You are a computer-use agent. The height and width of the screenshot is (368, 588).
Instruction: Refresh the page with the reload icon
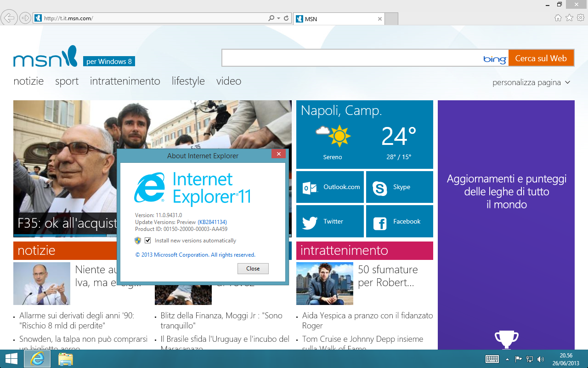[286, 18]
